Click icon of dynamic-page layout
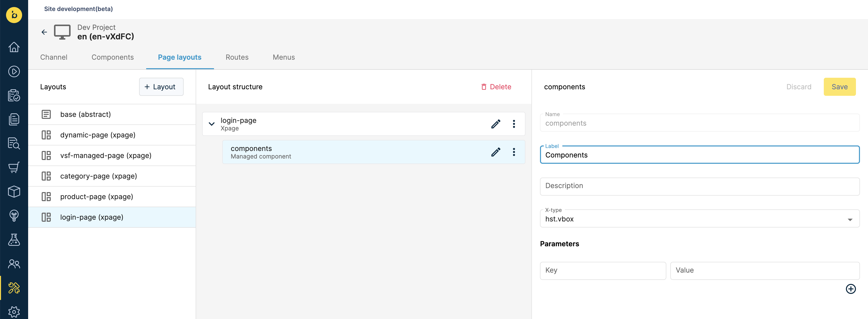The image size is (868, 319). click(x=46, y=135)
